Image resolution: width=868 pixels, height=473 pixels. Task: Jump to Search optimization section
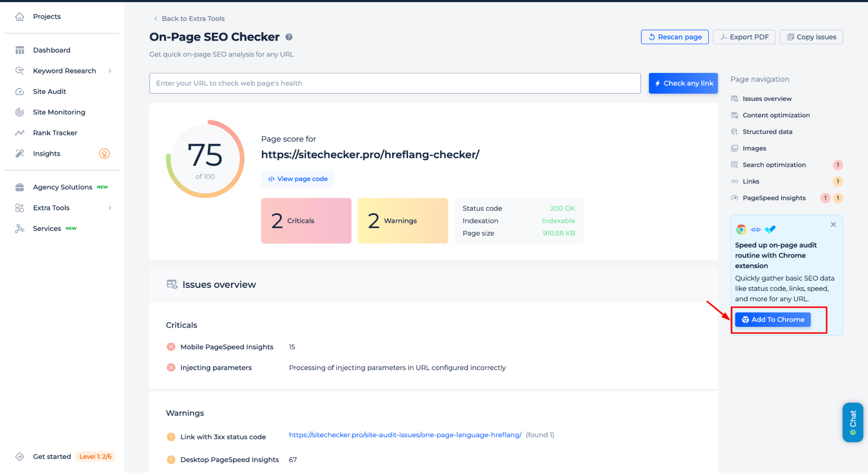tap(774, 165)
